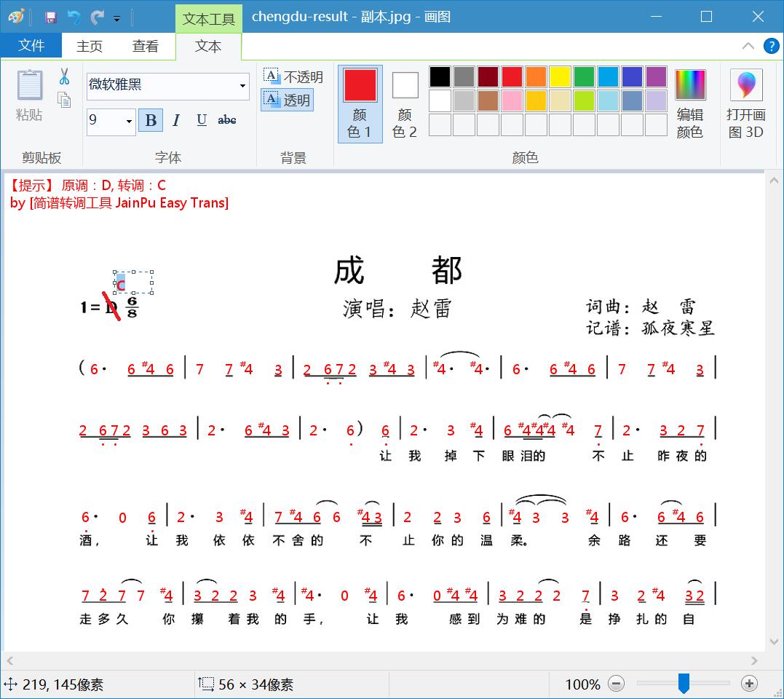Click the Help question mark icon
The height and width of the screenshot is (699, 784).
tap(771, 45)
